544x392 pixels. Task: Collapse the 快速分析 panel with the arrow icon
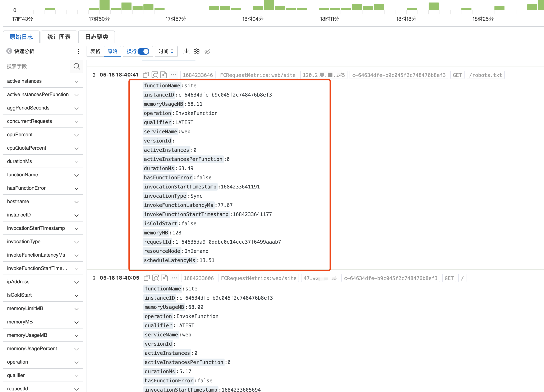pos(9,51)
